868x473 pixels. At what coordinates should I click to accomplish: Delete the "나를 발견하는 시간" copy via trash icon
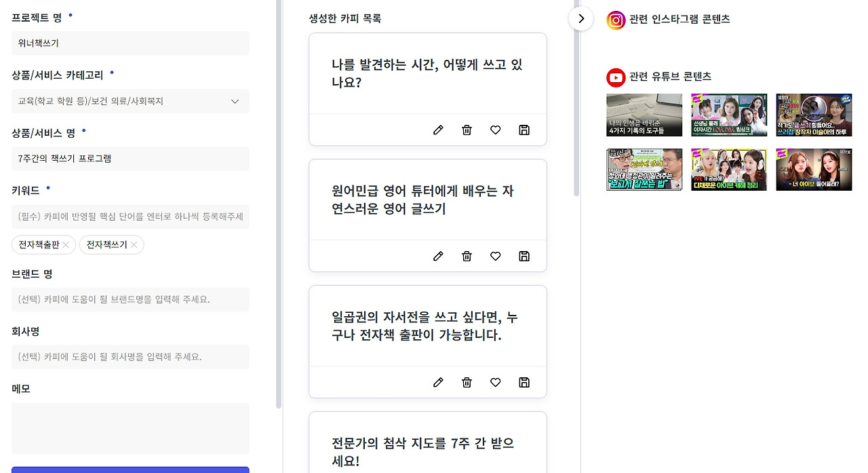click(x=467, y=130)
